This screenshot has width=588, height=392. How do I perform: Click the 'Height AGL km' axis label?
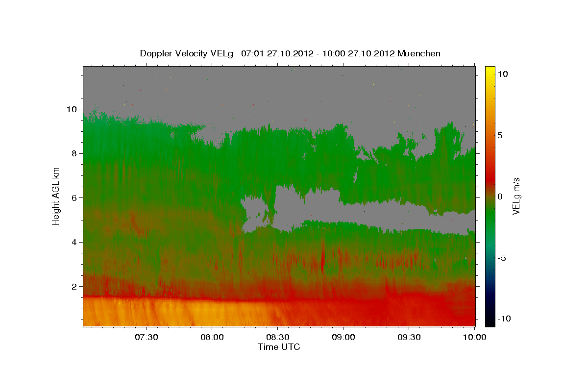point(56,197)
